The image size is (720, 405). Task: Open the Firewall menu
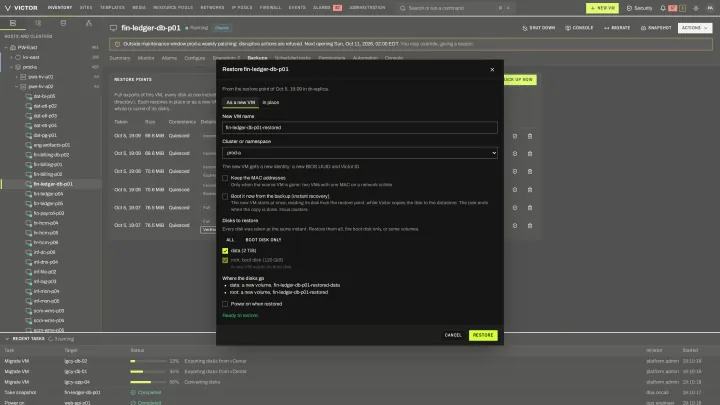coord(270,8)
